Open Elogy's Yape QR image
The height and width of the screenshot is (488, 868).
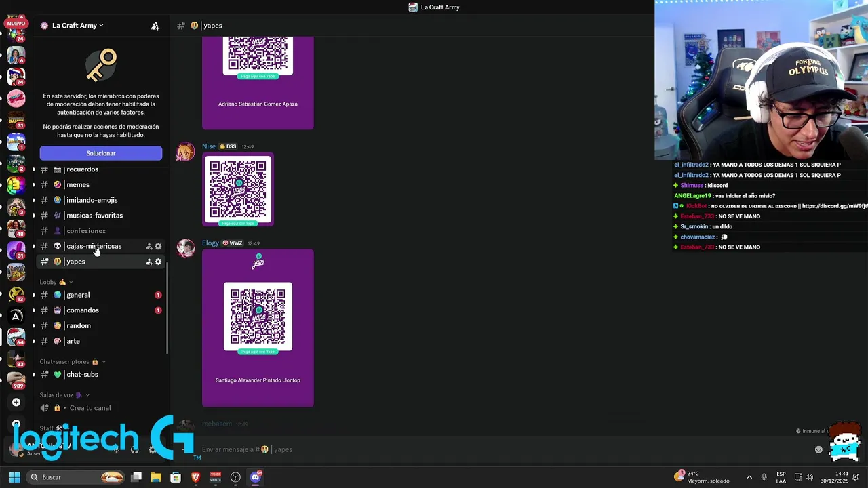point(258,328)
